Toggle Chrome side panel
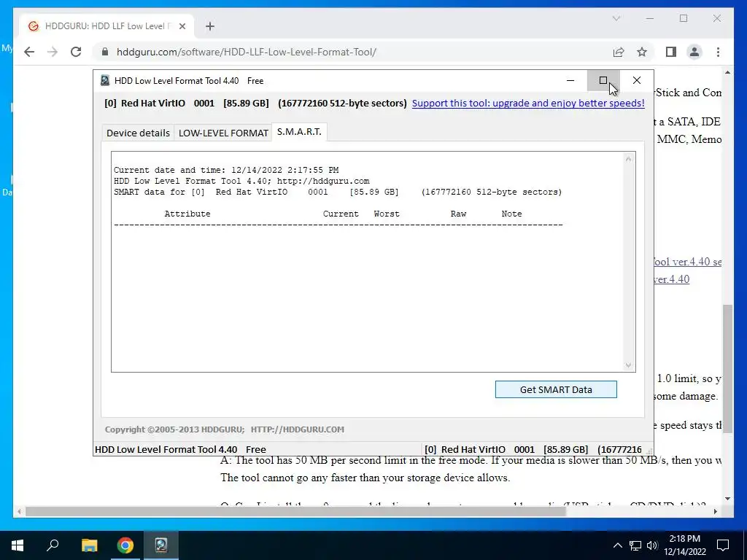Screen dimensions: 747x560 (x=671, y=52)
